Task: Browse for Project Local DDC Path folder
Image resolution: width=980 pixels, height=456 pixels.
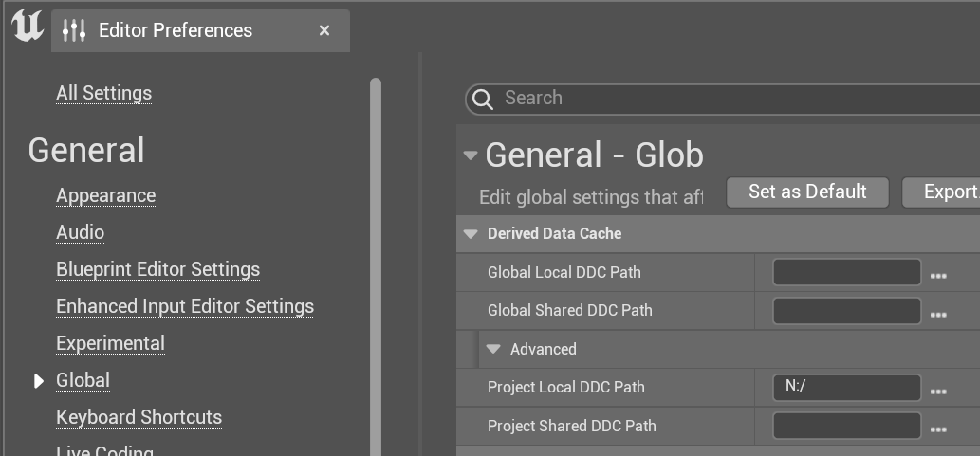Action: point(938,391)
